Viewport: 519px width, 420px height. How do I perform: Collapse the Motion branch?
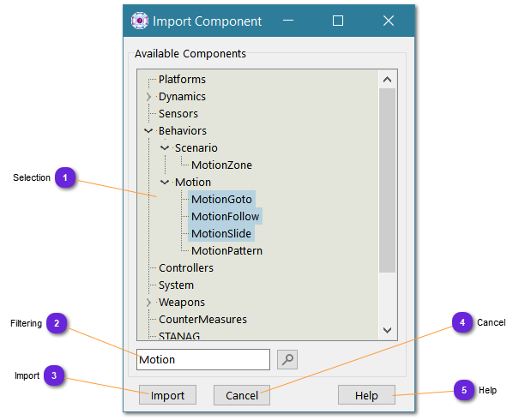[x=165, y=183]
